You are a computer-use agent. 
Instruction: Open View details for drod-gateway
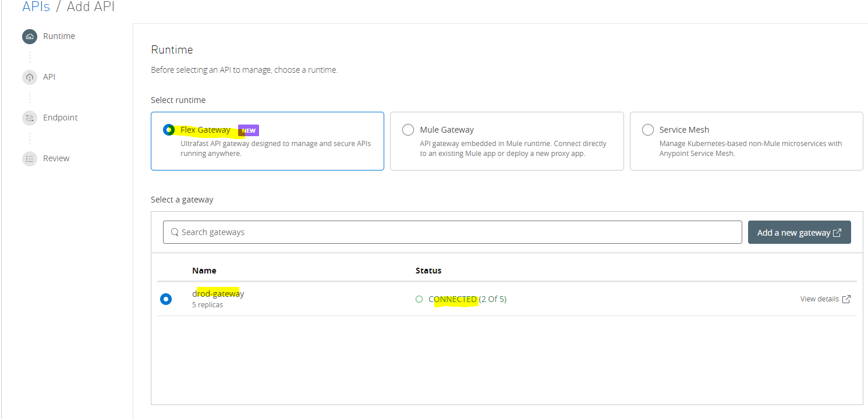tap(819, 299)
